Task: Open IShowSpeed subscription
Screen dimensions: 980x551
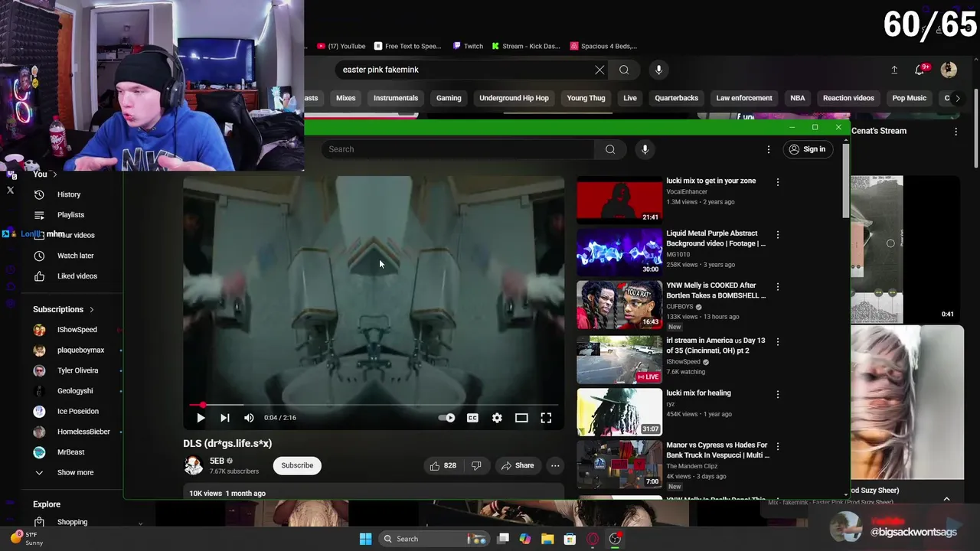Action: click(77, 330)
